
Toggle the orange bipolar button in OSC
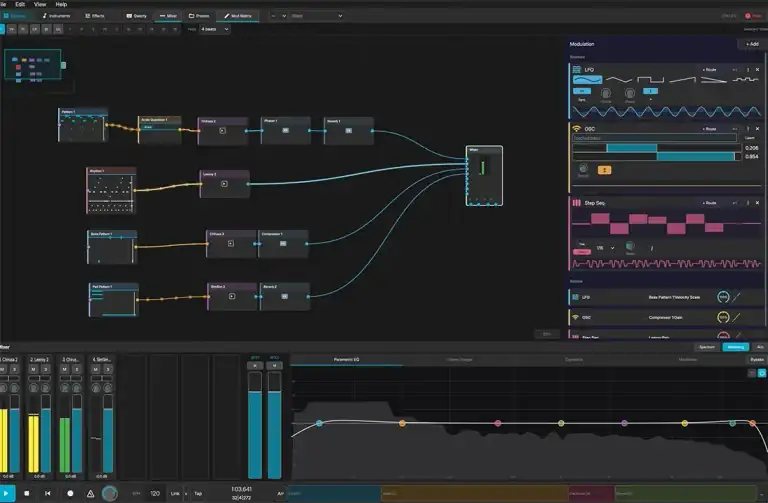pos(604,170)
